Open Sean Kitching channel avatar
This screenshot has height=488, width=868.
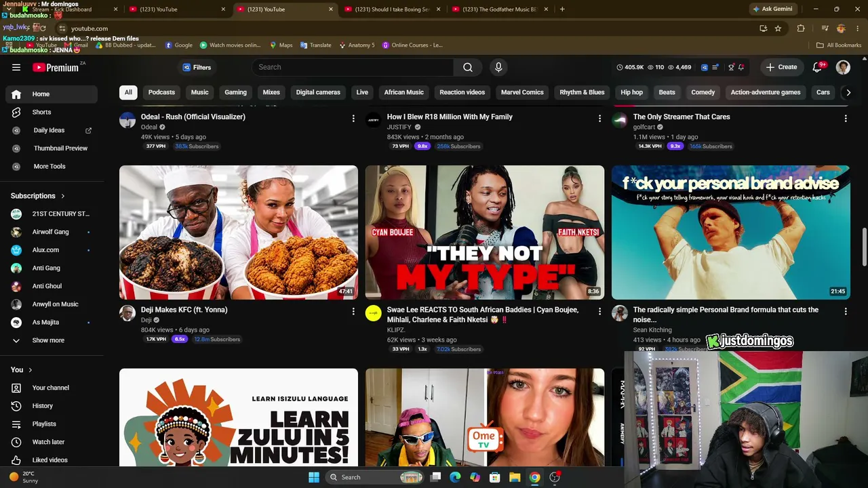click(x=620, y=312)
